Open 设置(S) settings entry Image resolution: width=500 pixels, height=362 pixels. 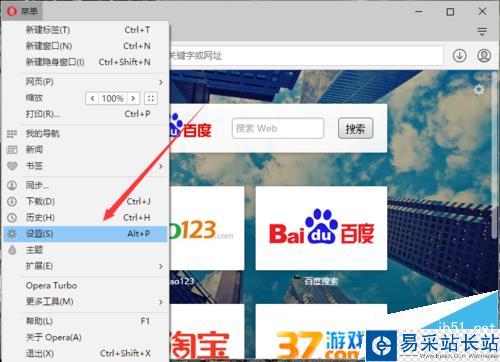tap(85, 234)
